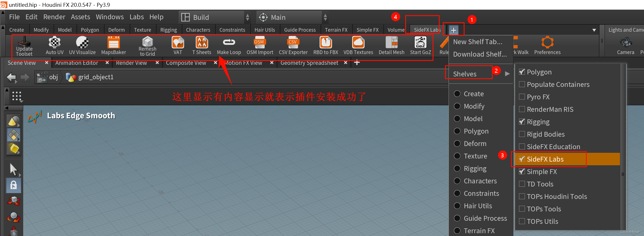Check the RenderMan RIS shelf
The height and width of the screenshot is (236, 644).
[x=522, y=109]
